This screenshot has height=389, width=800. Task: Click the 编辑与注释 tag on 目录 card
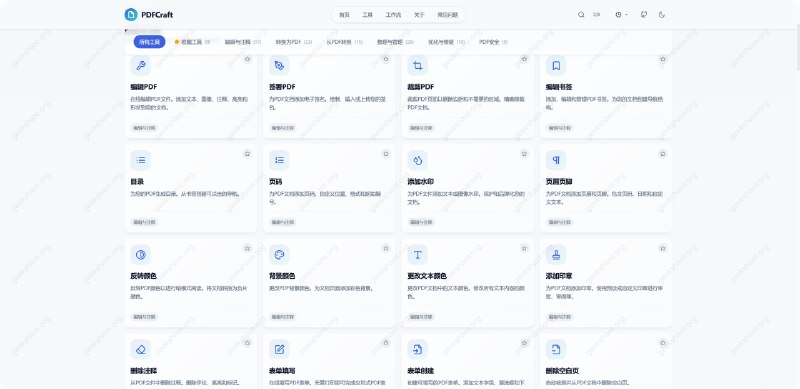pyautogui.click(x=144, y=222)
